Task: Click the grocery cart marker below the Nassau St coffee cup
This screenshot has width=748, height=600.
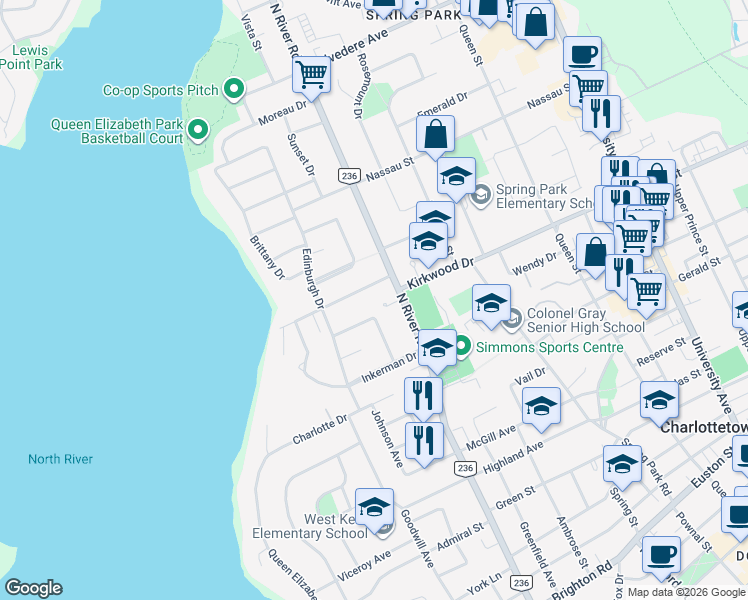Action: [590, 87]
